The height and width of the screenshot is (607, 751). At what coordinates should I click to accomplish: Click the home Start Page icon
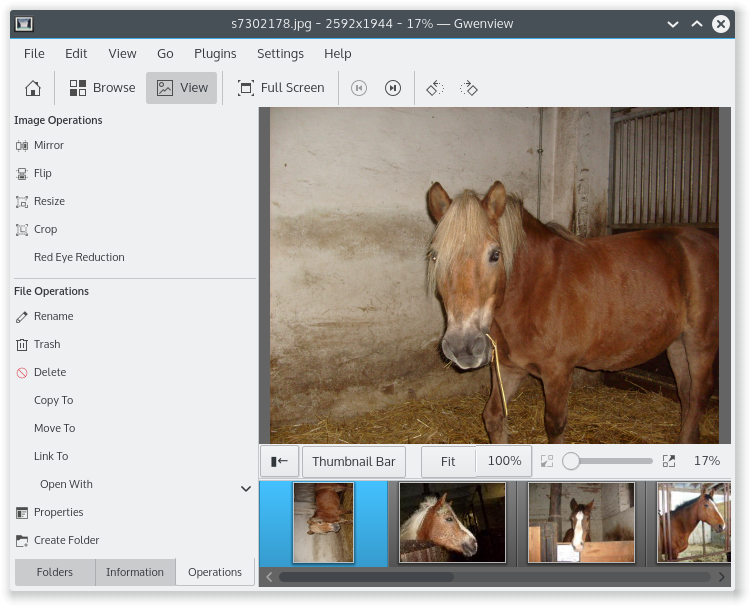pyautogui.click(x=32, y=88)
